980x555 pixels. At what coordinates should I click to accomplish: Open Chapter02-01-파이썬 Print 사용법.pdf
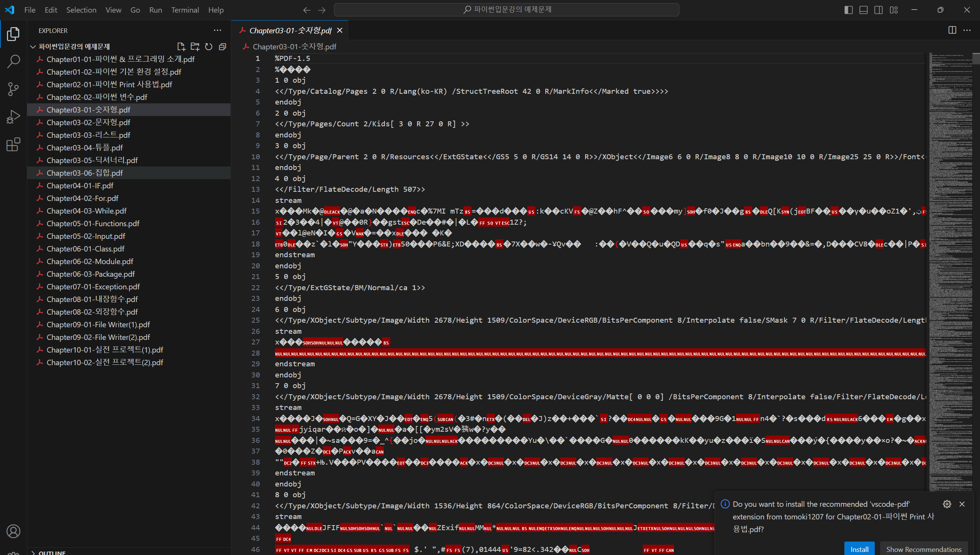pyautogui.click(x=129, y=85)
